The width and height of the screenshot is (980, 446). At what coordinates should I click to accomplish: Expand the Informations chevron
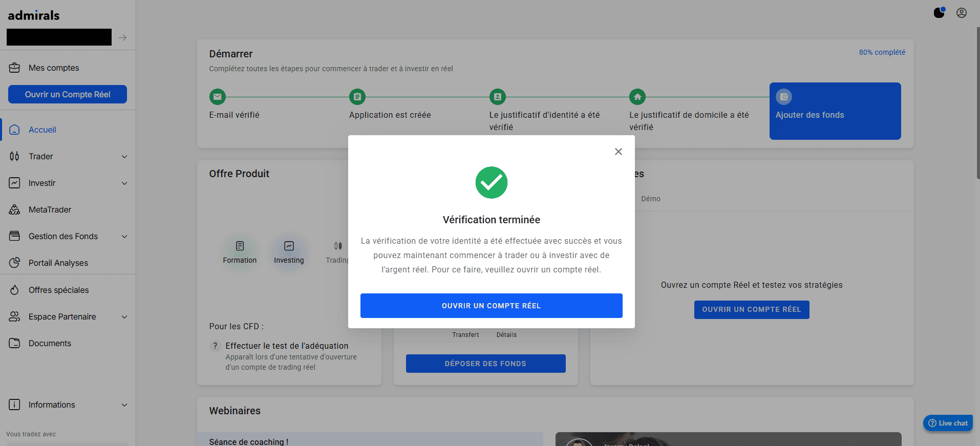pos(124,405)
